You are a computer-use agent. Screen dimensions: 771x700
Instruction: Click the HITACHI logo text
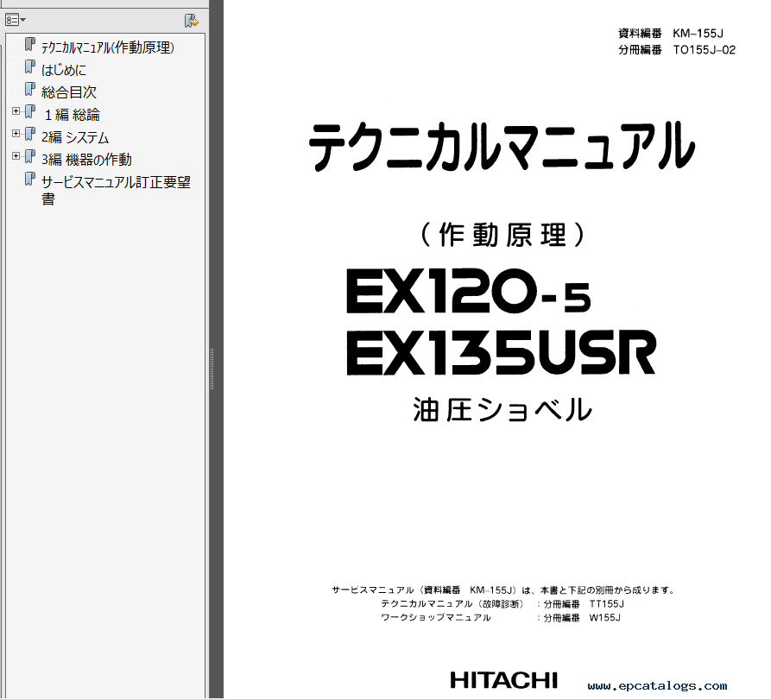[504, 680]
